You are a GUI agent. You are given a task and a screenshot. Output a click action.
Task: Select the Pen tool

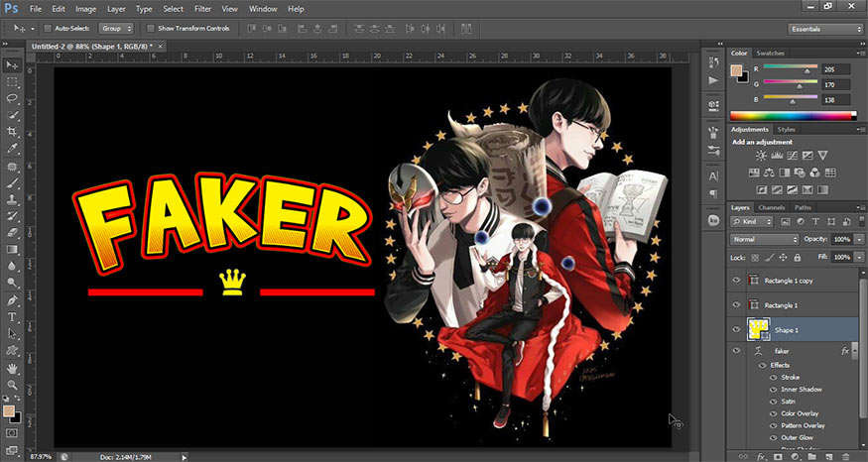12,301
